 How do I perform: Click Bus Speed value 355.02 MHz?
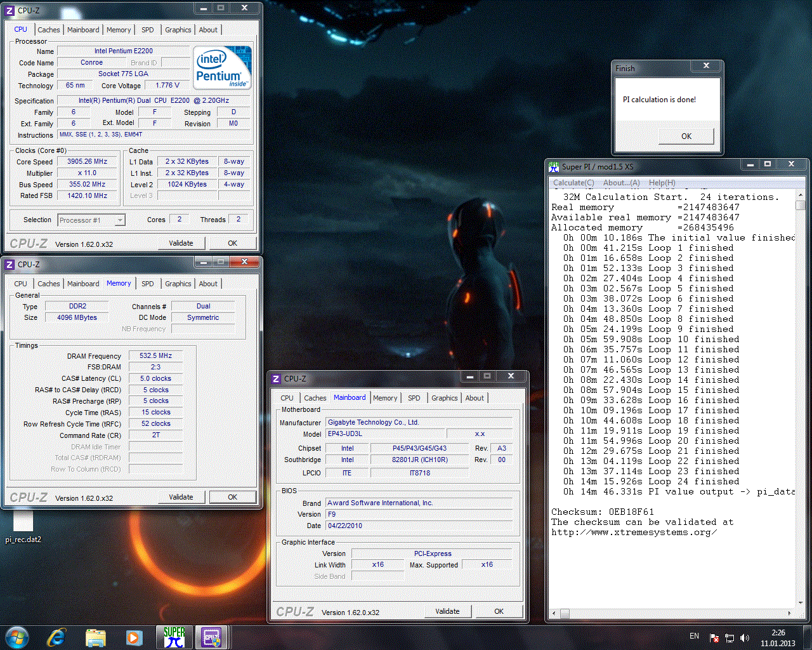[x=88, y=185]
